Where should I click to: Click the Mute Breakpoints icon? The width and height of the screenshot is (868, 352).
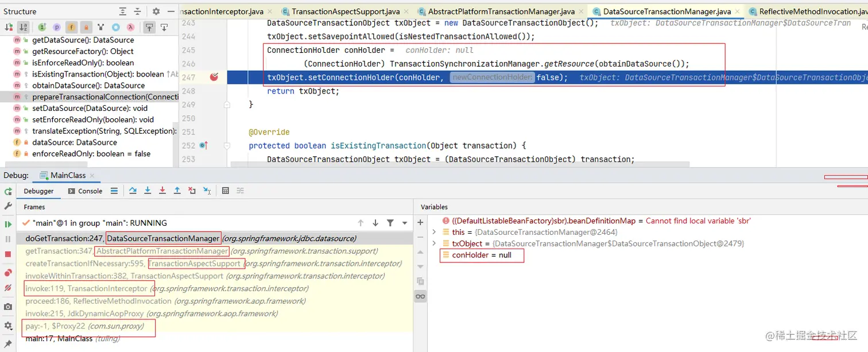pos(8,288)
